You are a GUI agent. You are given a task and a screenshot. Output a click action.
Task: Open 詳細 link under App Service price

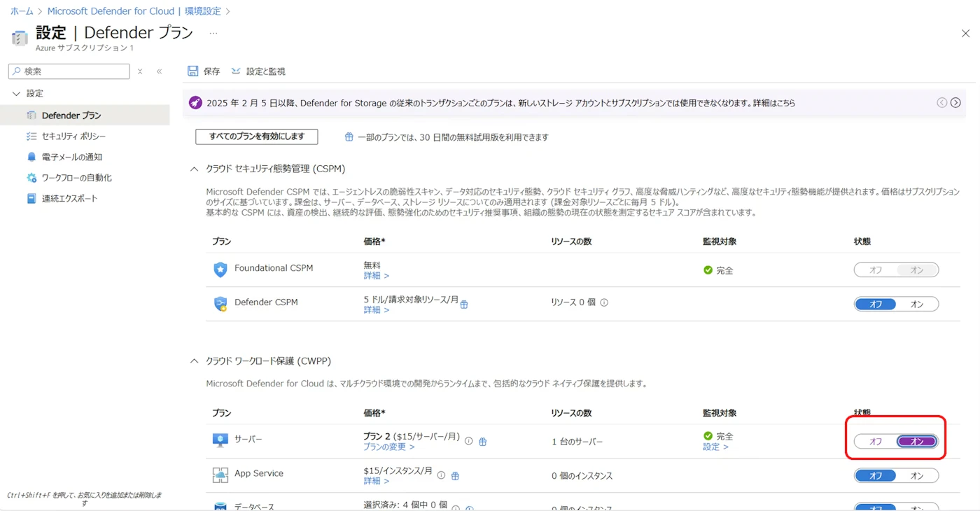376,481
